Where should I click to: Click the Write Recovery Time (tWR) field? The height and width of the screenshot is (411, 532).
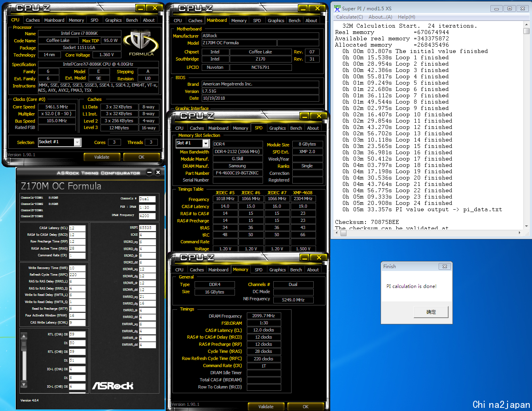[x=78, y=268]
